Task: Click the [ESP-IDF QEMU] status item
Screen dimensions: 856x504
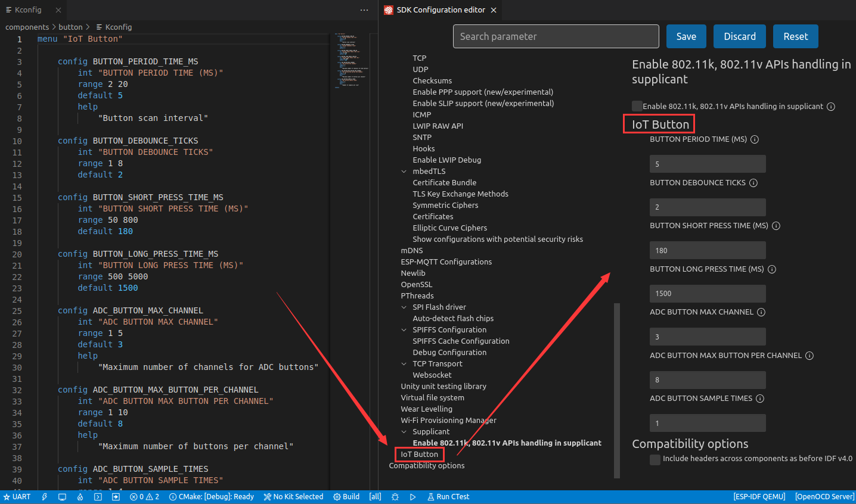Action: point(759,497)
